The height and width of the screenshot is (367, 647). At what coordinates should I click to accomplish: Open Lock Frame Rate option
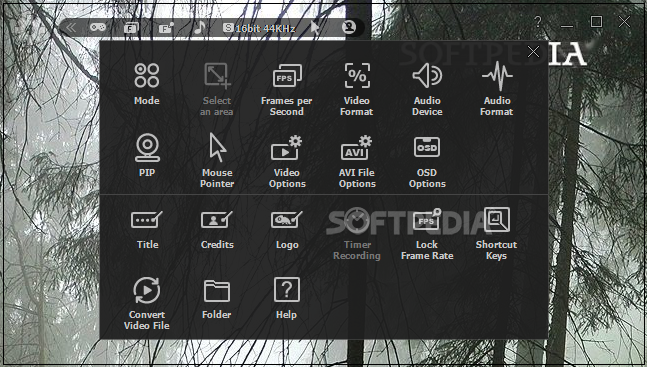(427, 234)
